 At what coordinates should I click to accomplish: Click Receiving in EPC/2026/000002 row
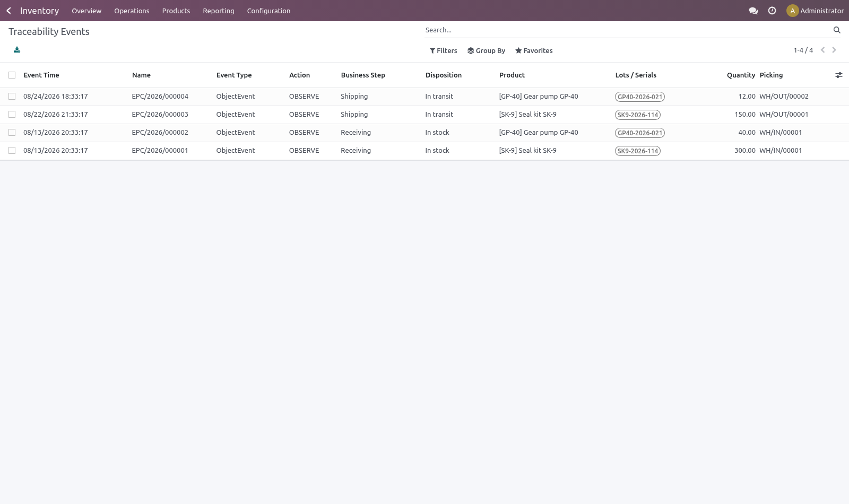[356, 133]
